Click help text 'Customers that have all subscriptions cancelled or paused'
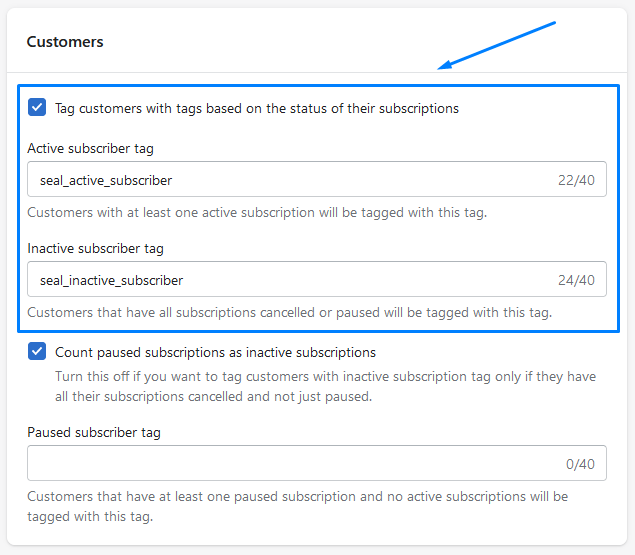 pyautogui.click(x=290, y=312)
